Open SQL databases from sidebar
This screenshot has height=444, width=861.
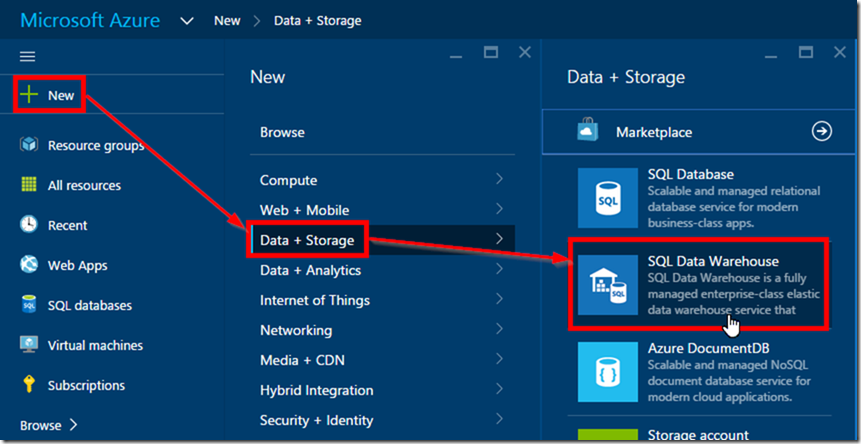click(90, 305)
